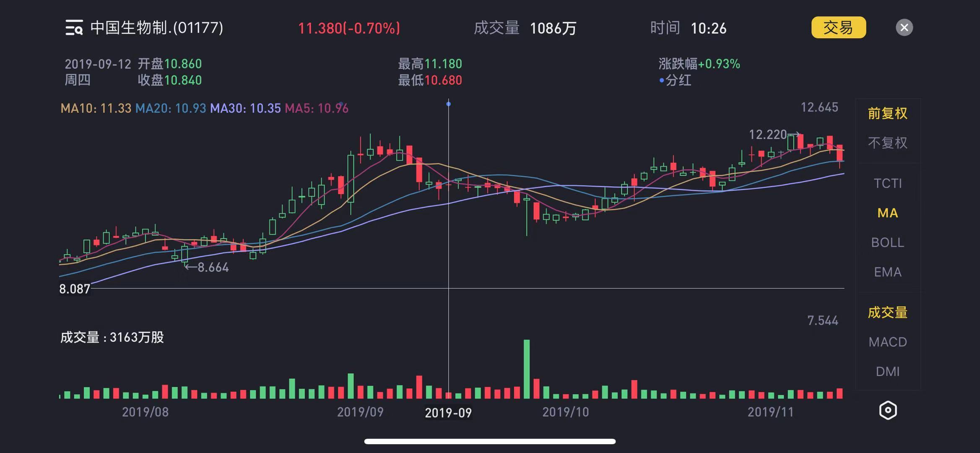Tap the 收盘10.840 close price readout
Viewport: 980px width, 453px height.
tap(170, 80)
